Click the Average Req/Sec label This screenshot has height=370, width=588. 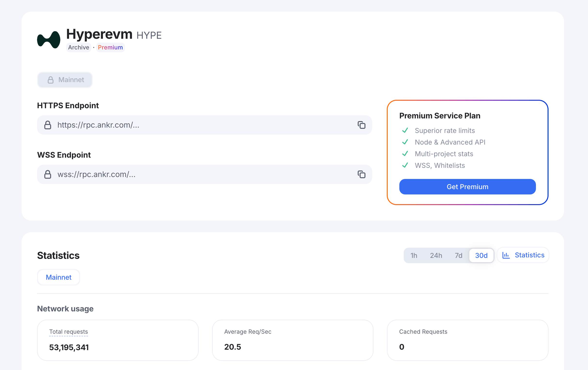[x=248, y=332]
